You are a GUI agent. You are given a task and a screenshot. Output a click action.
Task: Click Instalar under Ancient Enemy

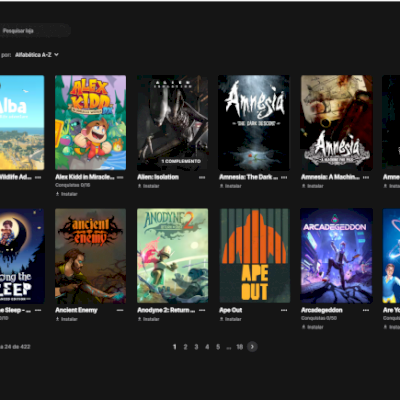(x=67, y=319)
